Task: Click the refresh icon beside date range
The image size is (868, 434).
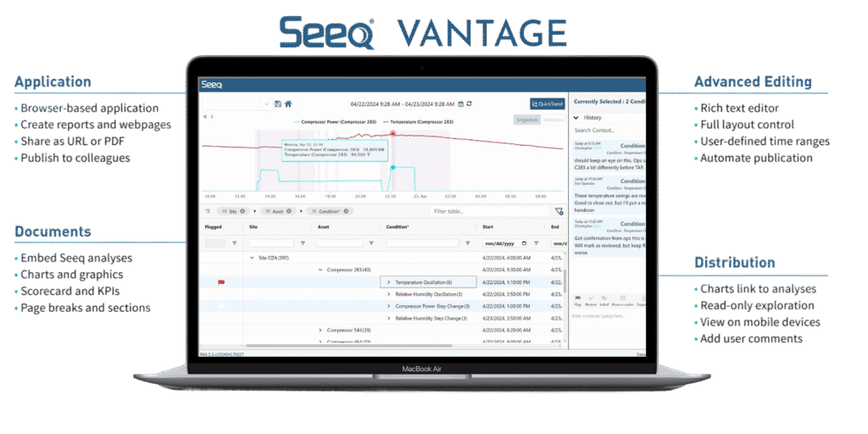Action: tap(470, 104)
